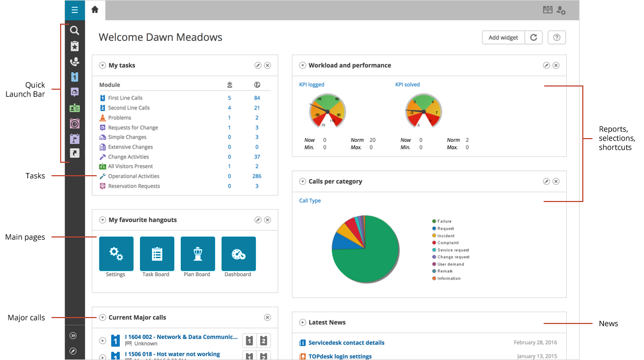
Task: Select the pink alarm clock sidebar icon
Action: tap(75, 123)
